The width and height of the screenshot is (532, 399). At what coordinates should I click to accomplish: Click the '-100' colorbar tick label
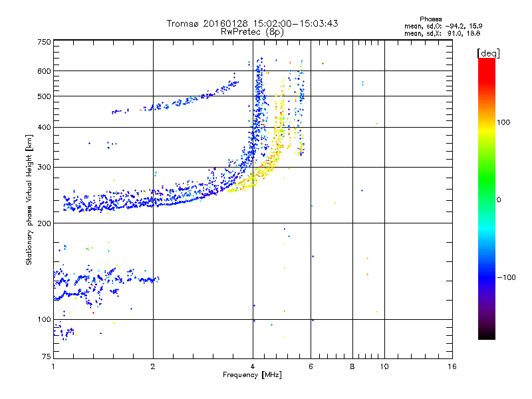[506, 277]
